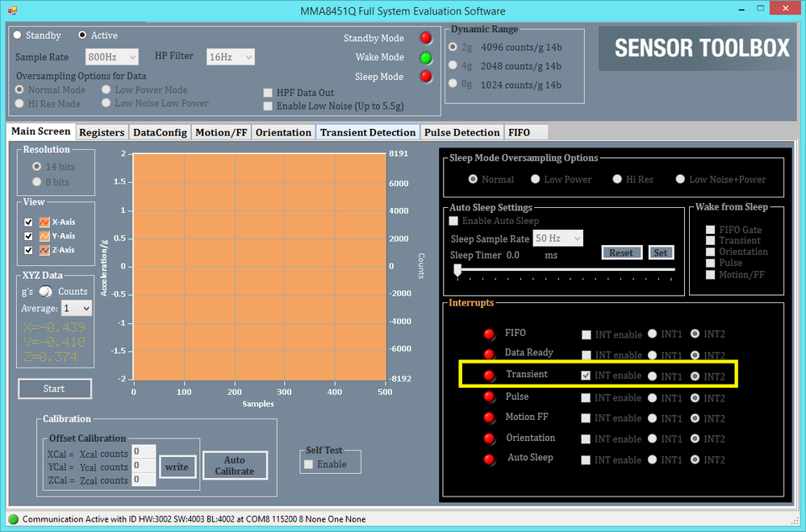Check FIFO INT enable checkbox
This screenshot has width=806, height=532.
tap(586, 335)
